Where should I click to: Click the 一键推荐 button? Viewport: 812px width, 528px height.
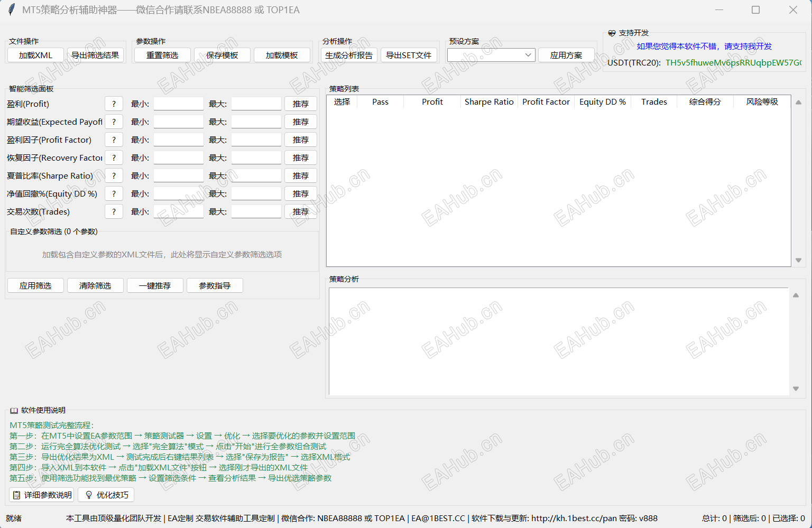pos(155,286)
